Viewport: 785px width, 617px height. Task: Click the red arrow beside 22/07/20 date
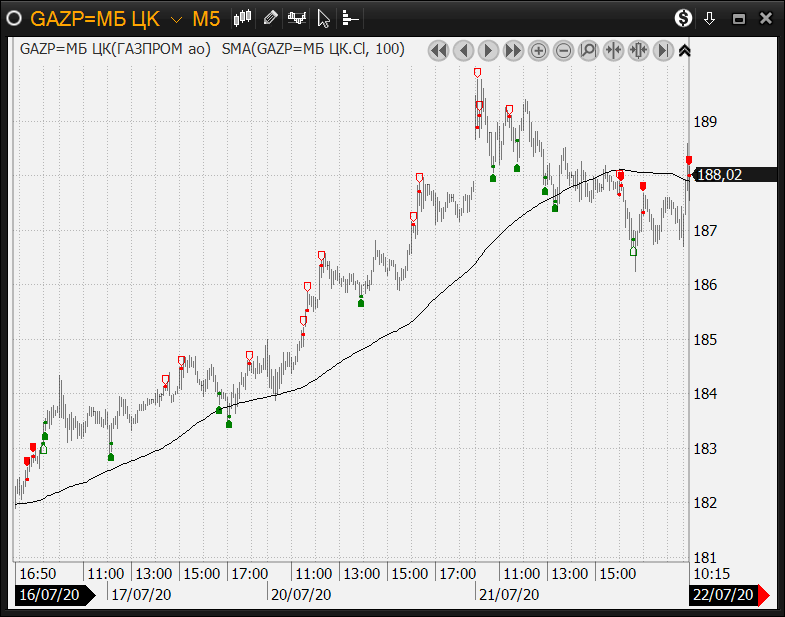click(x=765, y=596)
